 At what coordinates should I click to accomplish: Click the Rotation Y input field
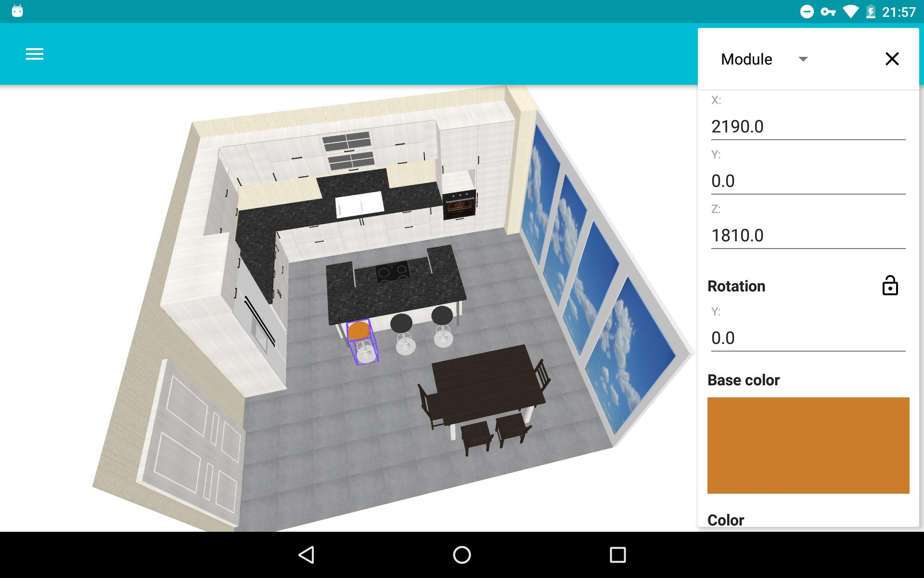[807, 337]
